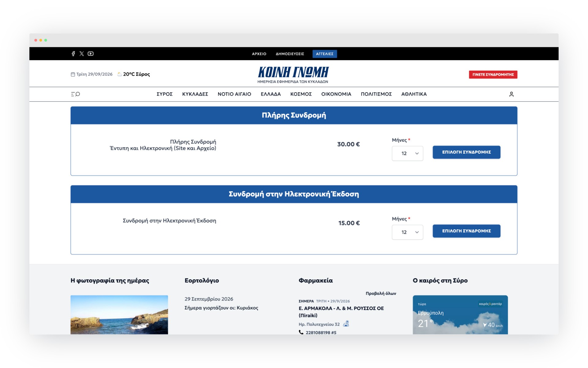Click the Φαρμακεία heading
The image size is (588, 368).
click(x=315, y=280)
